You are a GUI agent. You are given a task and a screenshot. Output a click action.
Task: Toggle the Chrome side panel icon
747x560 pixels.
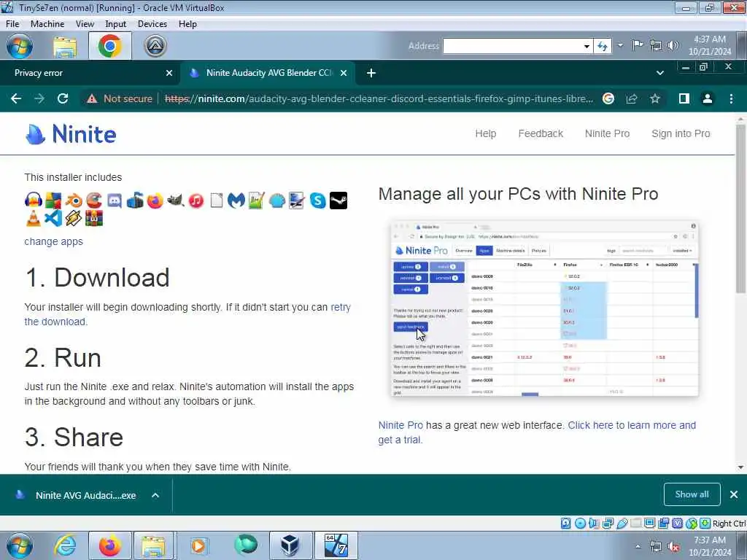(x=684, y=98)
